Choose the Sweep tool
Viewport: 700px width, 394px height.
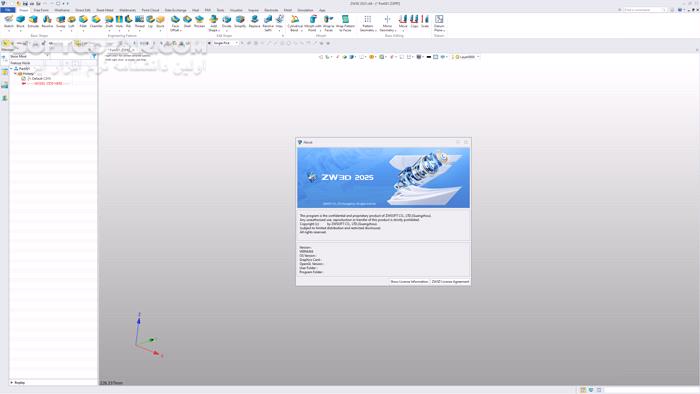pos(61,21)
